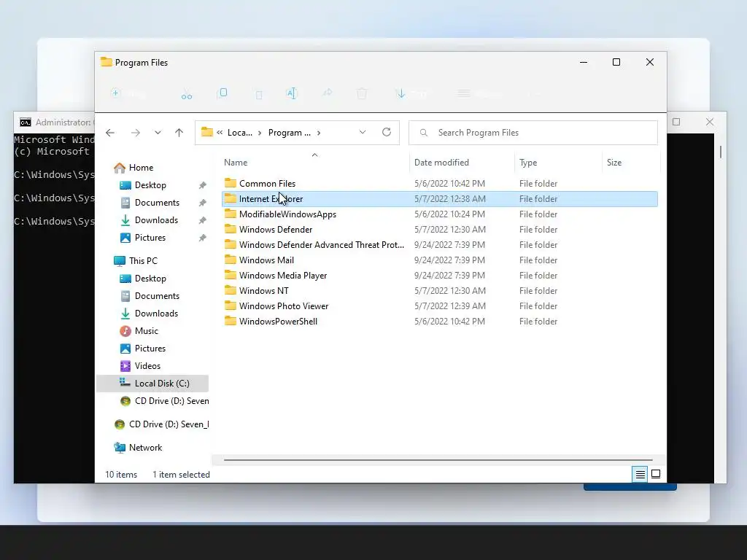This screenshot has width=747, height=560.
Task: Click the horizontal scrollbar in file list
Action: 438,460
